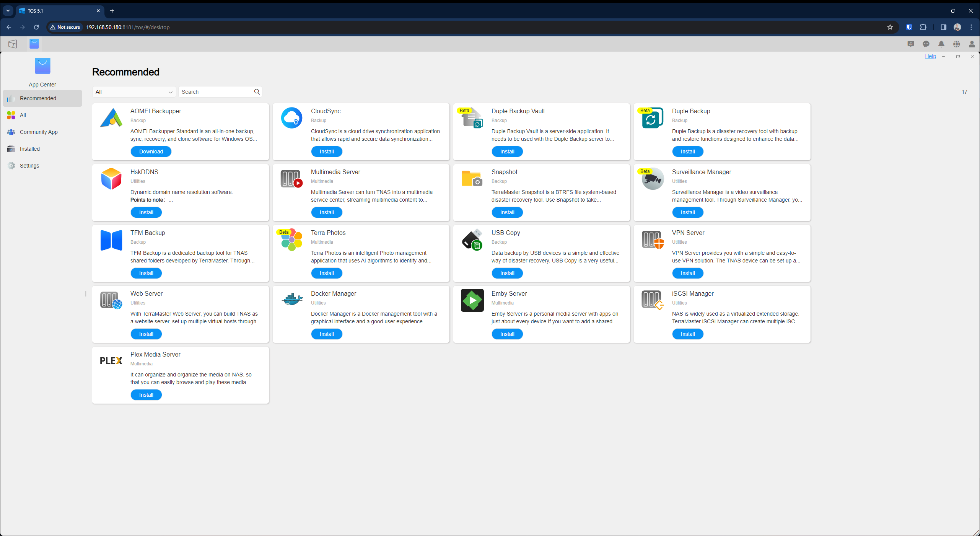Click the Docker Manager whale icon
This screenshot has height=536, width=980.
pyautogui.click(x=292, y=299)
